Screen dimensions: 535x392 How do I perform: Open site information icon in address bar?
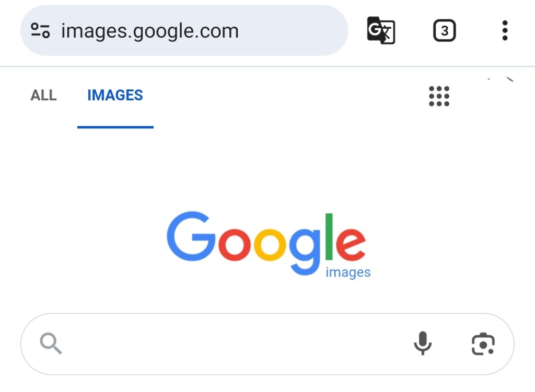click(x=40, y=31)
